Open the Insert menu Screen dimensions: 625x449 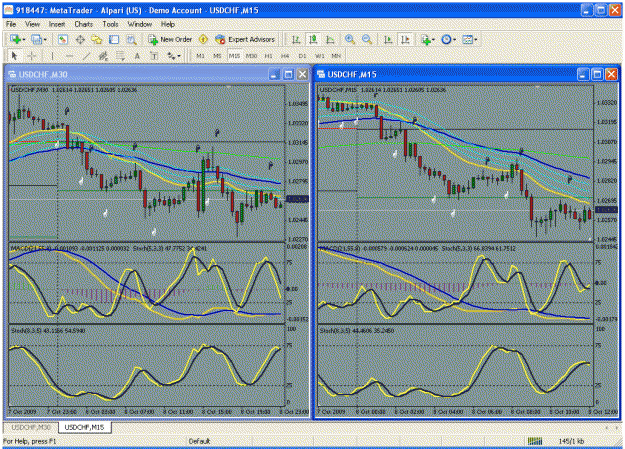[x=57, y=24]
